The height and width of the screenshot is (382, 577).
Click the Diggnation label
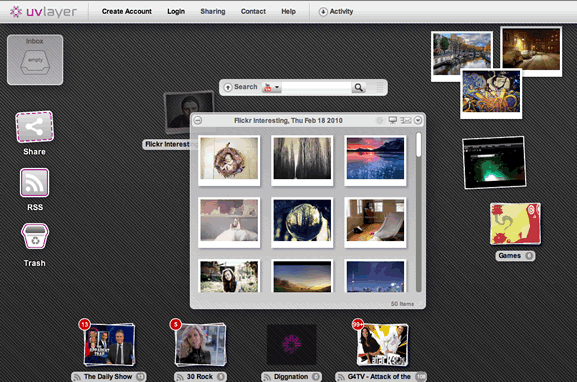click(291, 377)
